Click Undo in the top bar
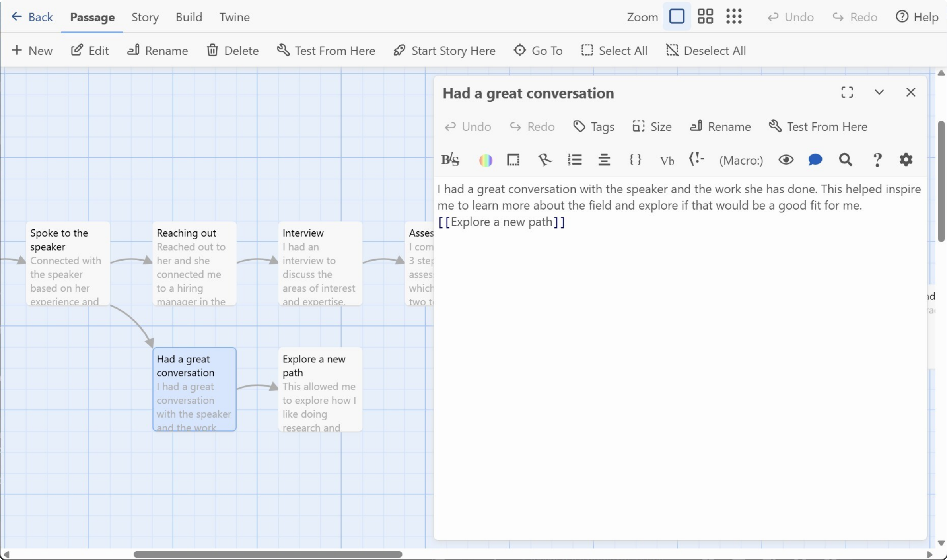 790,17
